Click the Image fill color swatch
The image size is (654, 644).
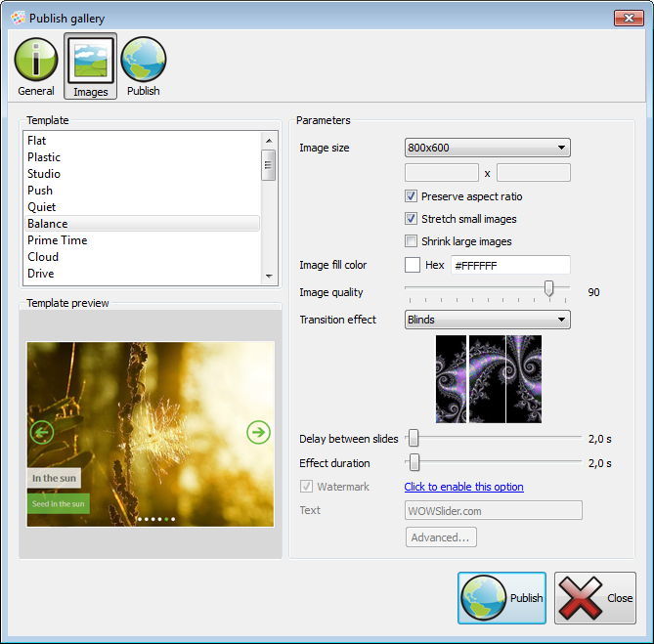[413, 265]
